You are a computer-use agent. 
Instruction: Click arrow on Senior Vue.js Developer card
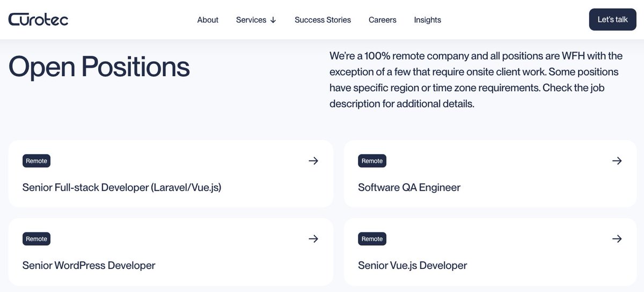pos(617,238)
